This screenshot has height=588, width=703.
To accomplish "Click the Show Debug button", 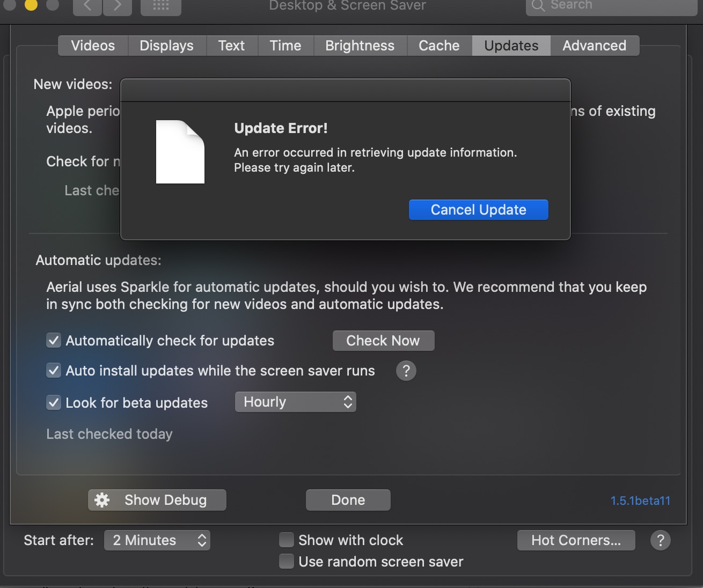I will click(x=157, y=500).
